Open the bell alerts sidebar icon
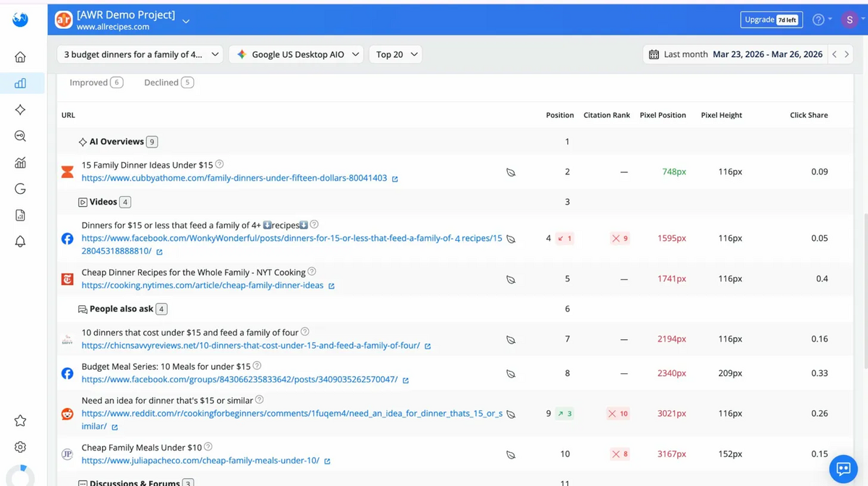The width and height of the screenshot is (868, 486). tap(20, 242)
